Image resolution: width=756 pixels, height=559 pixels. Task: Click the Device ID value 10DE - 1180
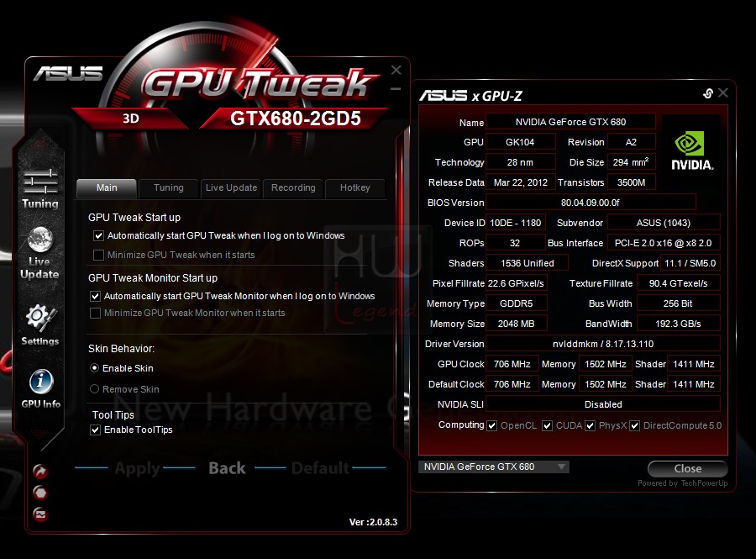[x=516, y=223]
